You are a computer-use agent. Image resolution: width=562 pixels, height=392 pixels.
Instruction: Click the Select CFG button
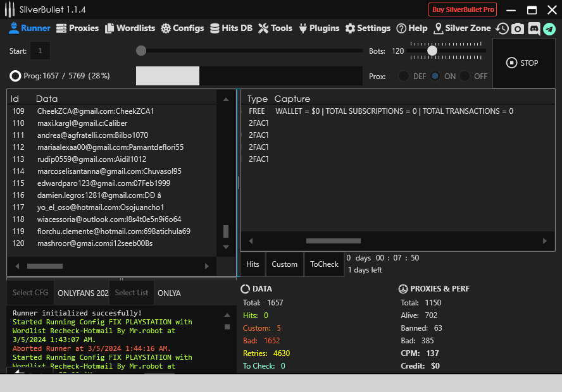coord(30,293)
